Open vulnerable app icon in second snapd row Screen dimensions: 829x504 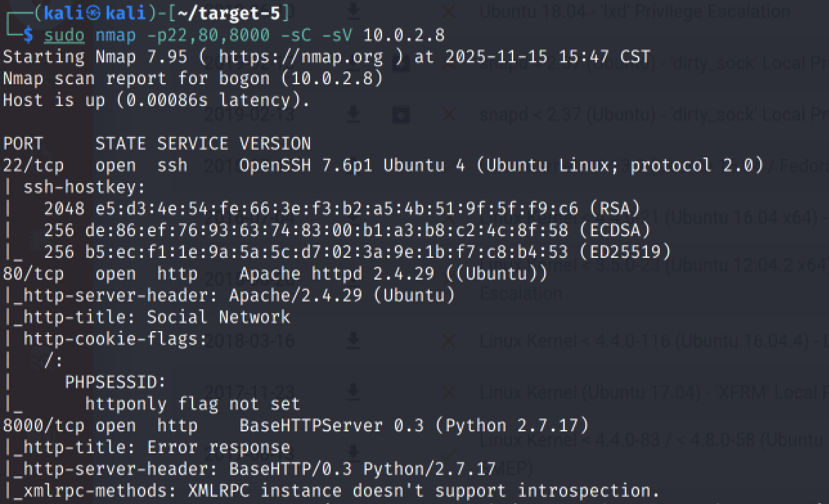(401, 114)
